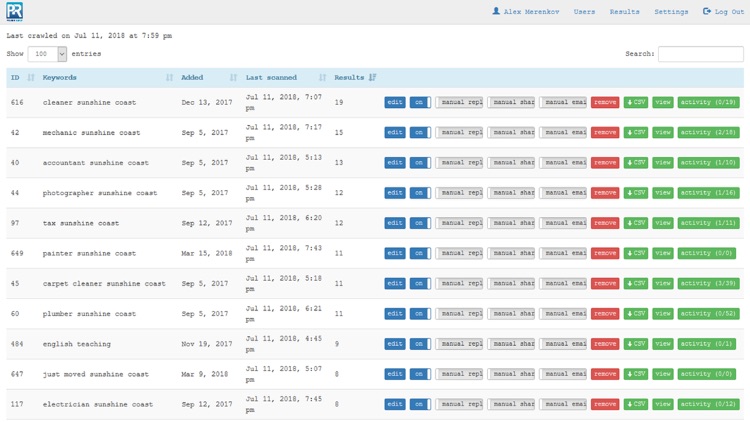The width and height of the screenshot is (750, 422).
Task: Download CSV for just moved sunshine coast
Action: click(636, 374)
